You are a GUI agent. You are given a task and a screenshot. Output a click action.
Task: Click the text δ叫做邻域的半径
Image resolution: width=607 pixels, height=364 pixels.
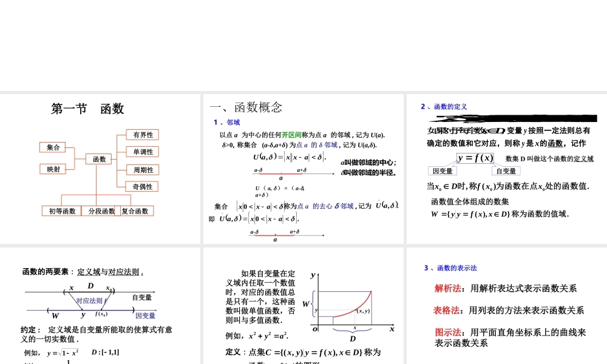(x=368, y=172)
